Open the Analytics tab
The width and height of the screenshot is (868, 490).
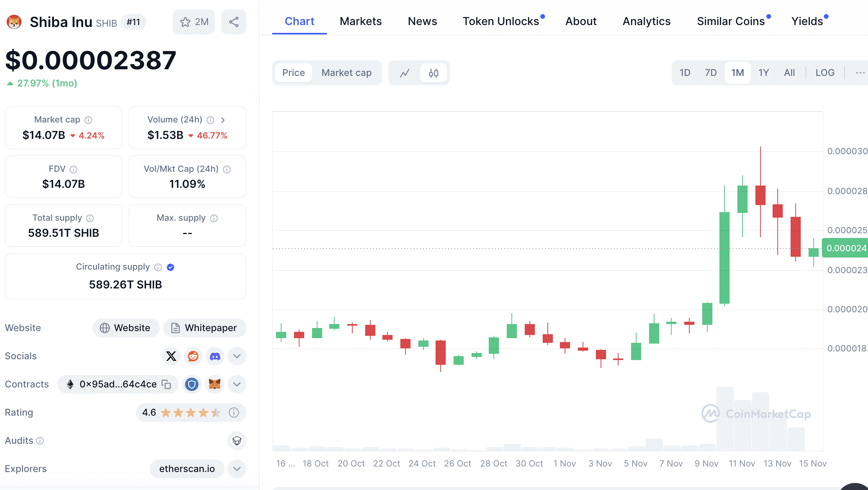click(647, 21)
